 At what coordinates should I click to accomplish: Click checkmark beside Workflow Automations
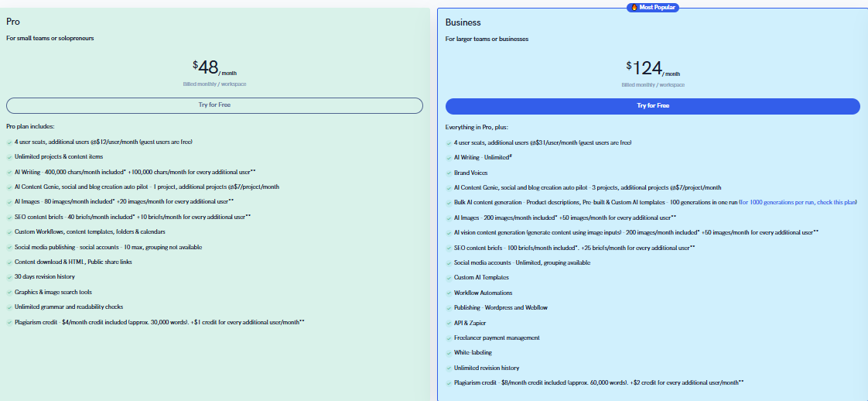[x=448, y=293]
